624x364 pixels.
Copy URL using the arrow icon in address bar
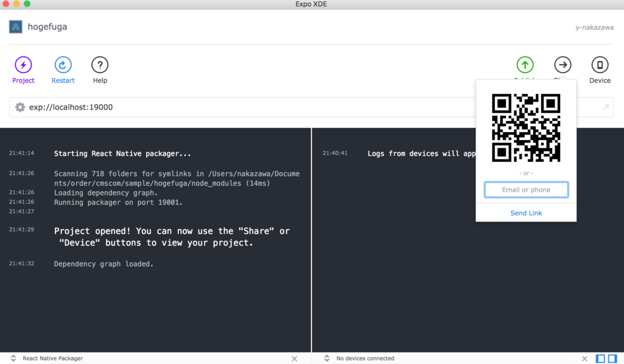click(606, 107)
